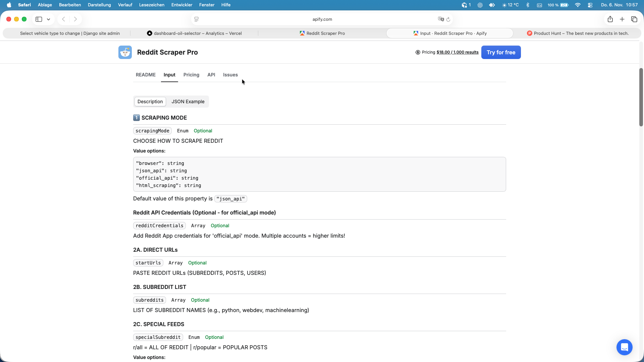Click the apify.com address bar
The height and width of the screenshot is (362, 644).
tap(322, 19)
